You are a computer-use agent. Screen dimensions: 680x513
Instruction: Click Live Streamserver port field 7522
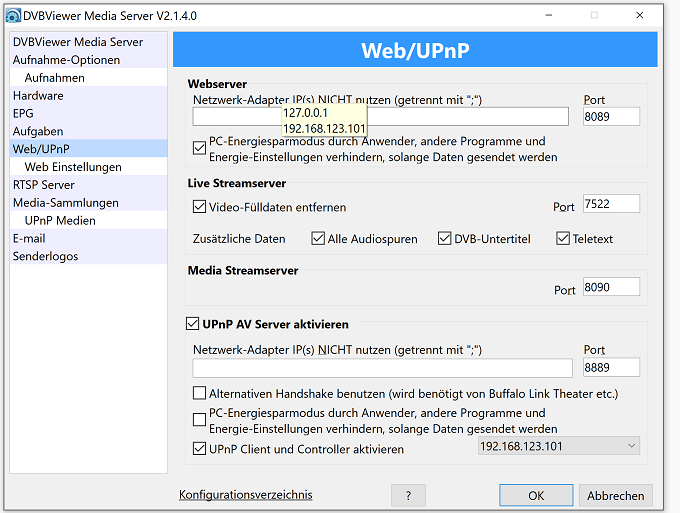click(611, 203)
